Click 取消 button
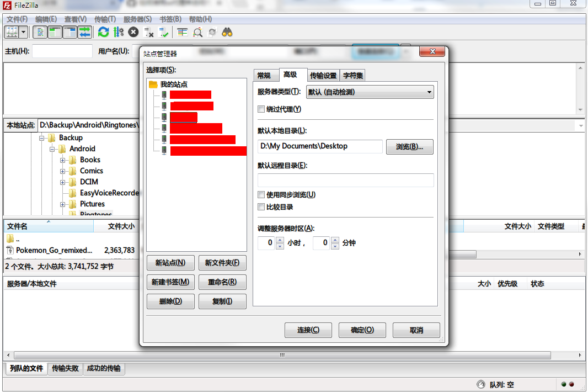588x392 pixels. click(416, 330)
